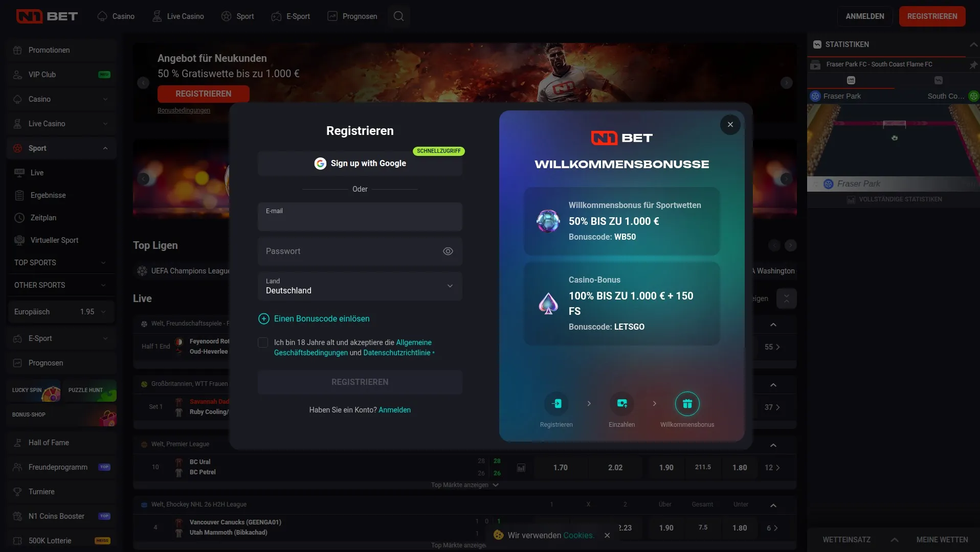Click the Anmelden link in dialog

pos(394,410)
